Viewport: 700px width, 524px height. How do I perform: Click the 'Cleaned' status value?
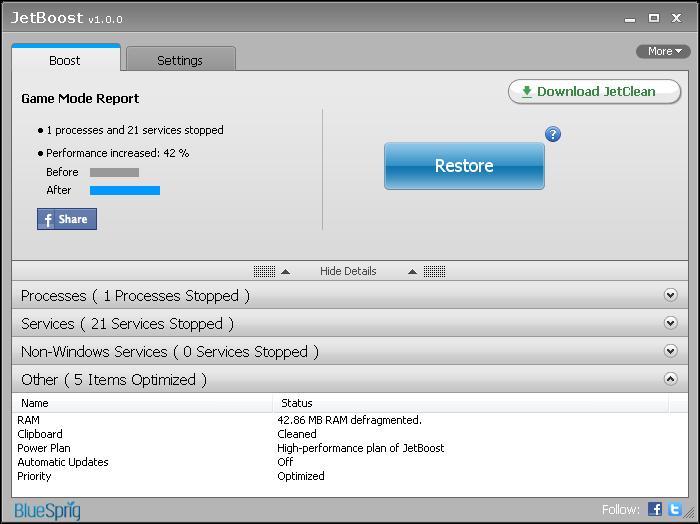297,434
